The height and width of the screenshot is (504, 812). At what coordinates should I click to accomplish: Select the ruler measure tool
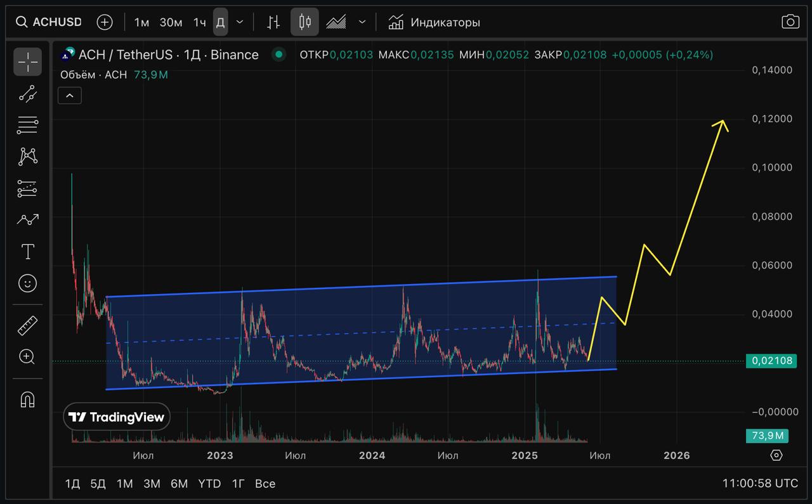pos(28,325)
